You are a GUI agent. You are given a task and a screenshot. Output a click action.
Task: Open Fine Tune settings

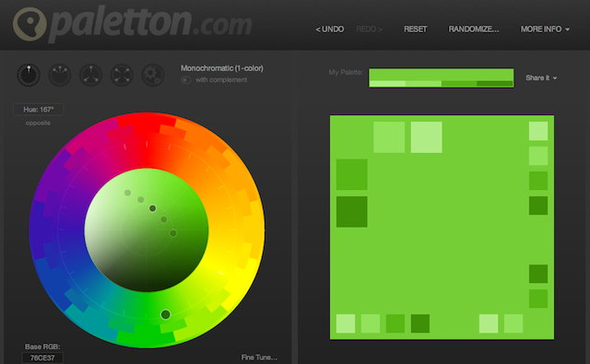[259, 358]
